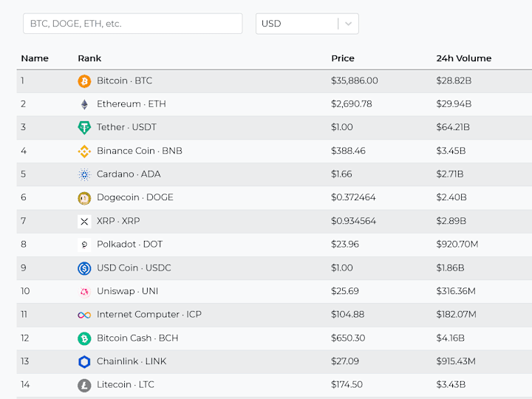Click the Chainlink blue hexagon icon
This screenshot has height=399, width=532.
pos(84,362)
